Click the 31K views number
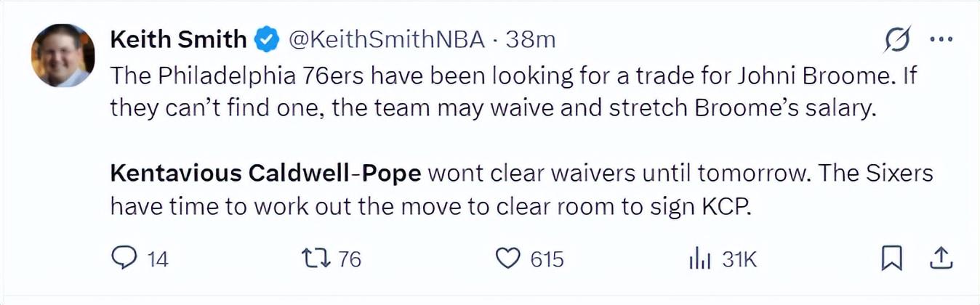Screen dimensions: 980x305 (739, 259)
